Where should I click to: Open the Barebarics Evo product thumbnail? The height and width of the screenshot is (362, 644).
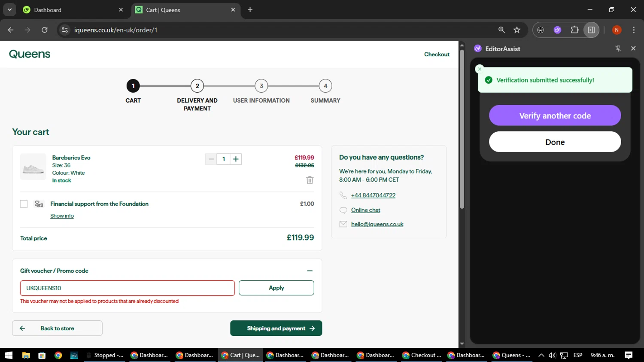tap(33, 167)
